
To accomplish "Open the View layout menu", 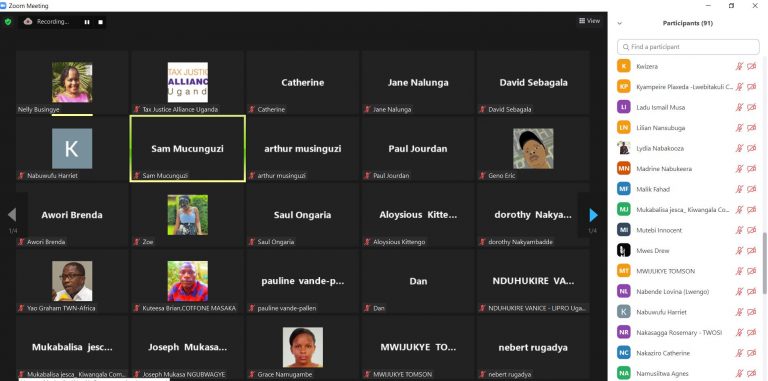I will point(589,21).
